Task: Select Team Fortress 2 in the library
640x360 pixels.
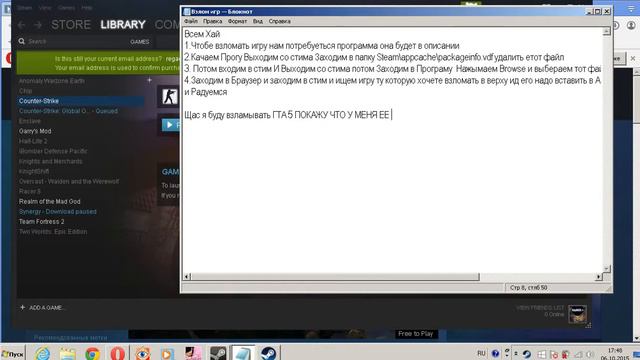Action: point(42,221)
